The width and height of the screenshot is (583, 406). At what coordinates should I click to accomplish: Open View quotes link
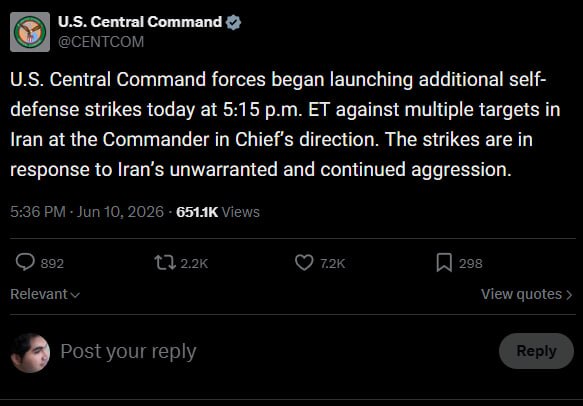coord(526,294)
